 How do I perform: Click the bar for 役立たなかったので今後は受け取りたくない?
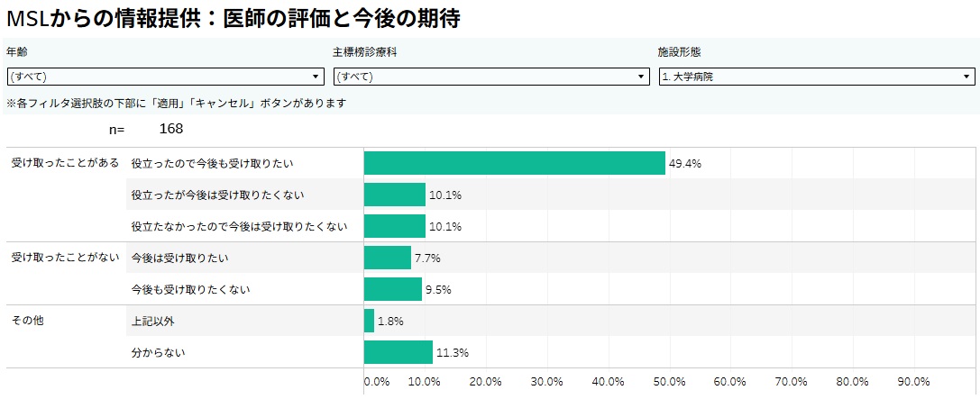pos(394,226)
